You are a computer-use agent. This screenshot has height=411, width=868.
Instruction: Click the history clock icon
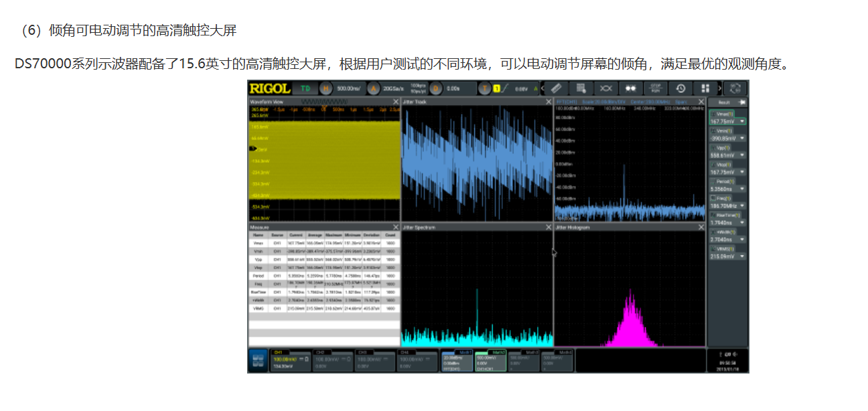680,88
